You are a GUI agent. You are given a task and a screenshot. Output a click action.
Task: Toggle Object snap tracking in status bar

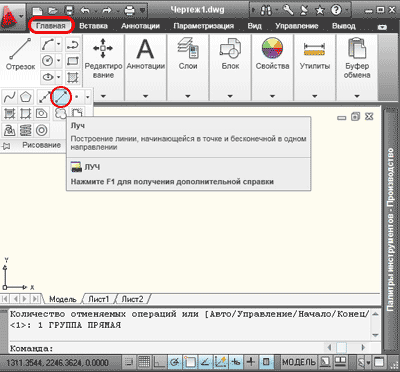[x=205, y=362]
